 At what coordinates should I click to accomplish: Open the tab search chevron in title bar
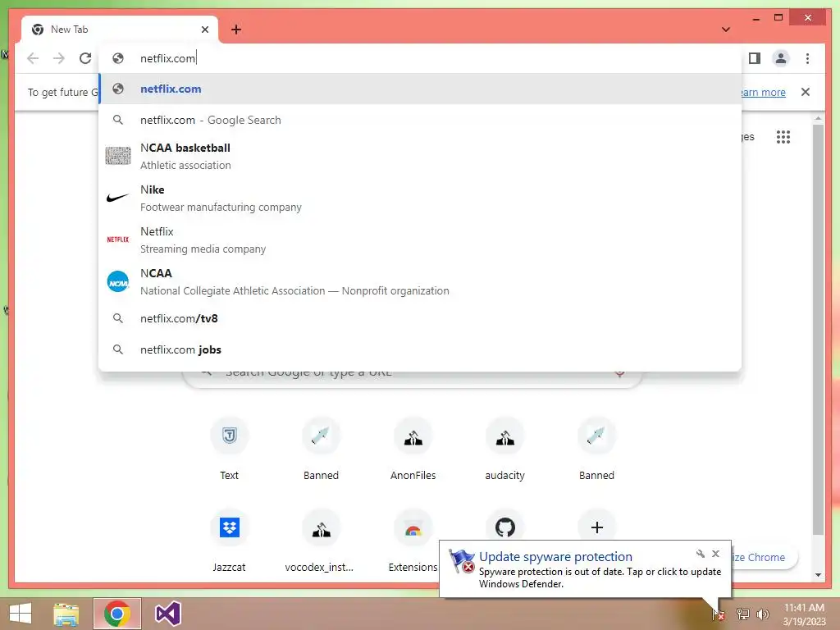726,30
